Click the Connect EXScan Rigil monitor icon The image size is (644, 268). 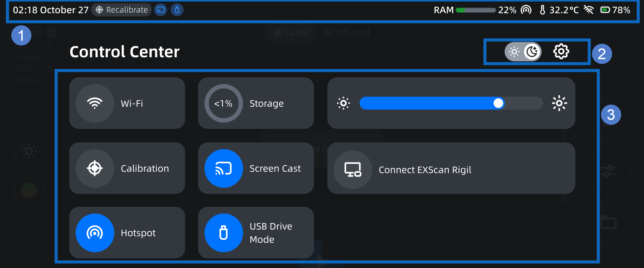[x=353, y=170]
